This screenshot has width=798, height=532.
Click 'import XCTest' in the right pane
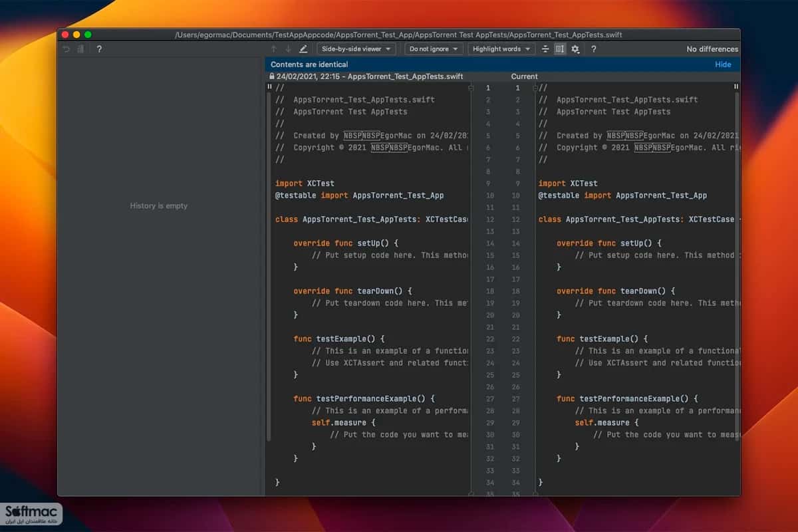[x=568, y=184]
